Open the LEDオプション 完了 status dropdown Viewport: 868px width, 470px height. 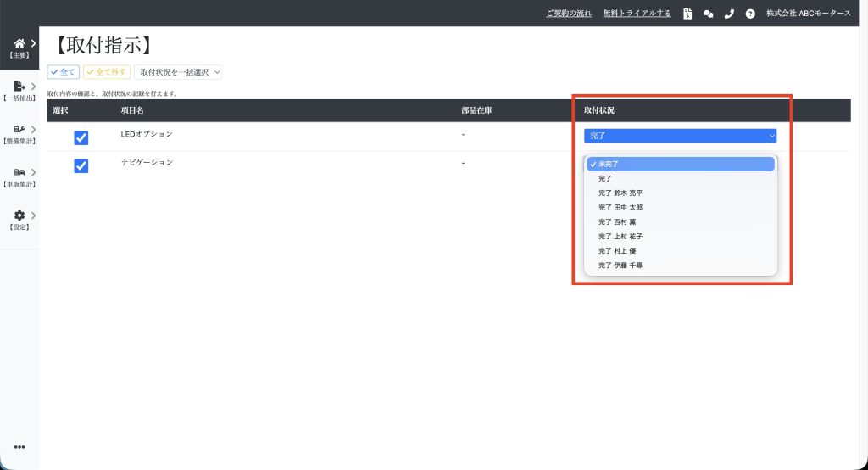pyautogui.click(x=680, y=136)
